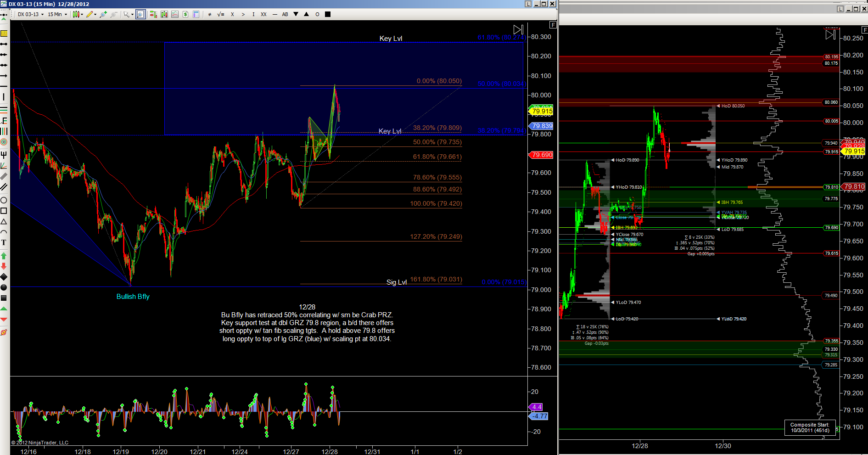The image size is (868, 455).
Task: Select the ellipse drawing tool
Action: click(x=4, y=200)
